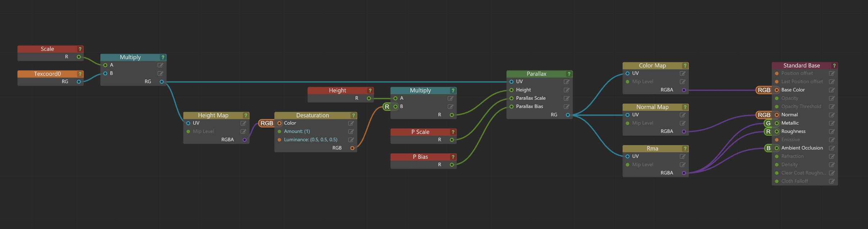Click the help icon on Scale node
This screenshot has height=229, width=868.
coord(80,49)
